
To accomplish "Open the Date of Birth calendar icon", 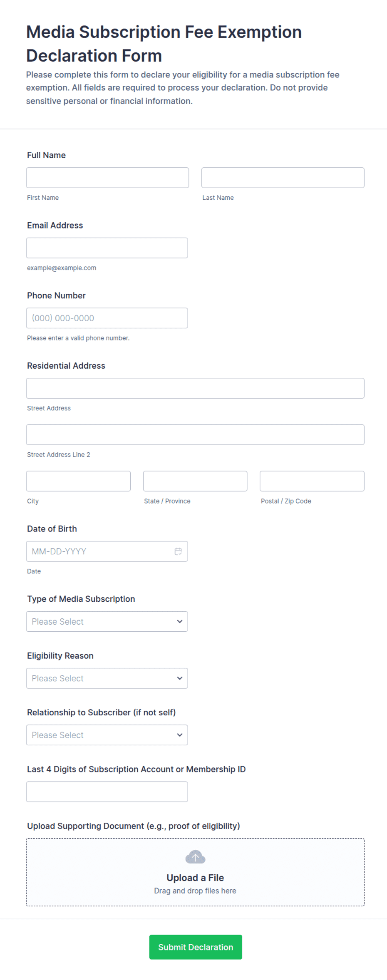I will [178, 551].
